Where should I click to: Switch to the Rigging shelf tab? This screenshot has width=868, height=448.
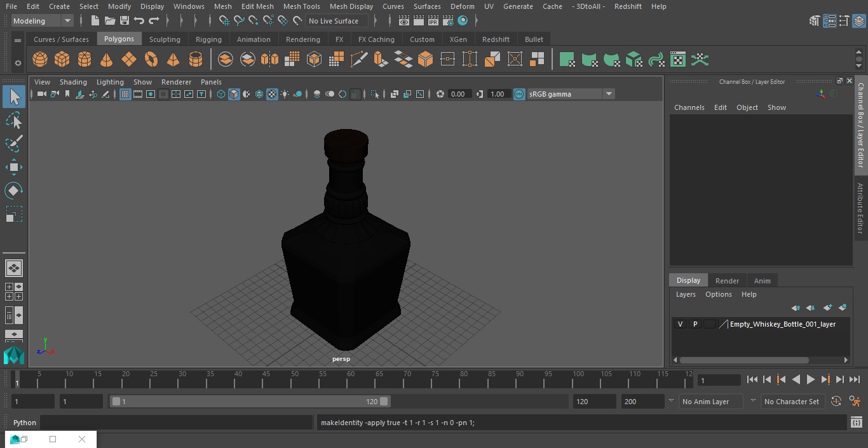click(x=208, y=39)
